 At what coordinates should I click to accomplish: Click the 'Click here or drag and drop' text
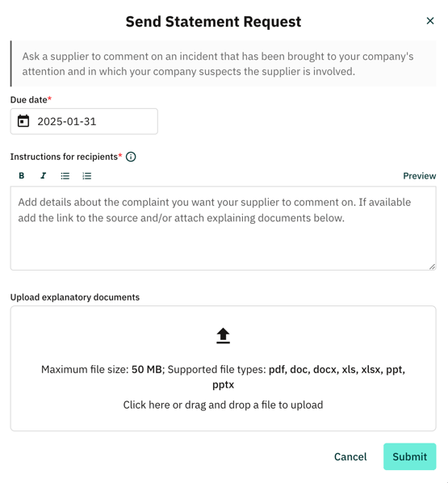point(223,405)
